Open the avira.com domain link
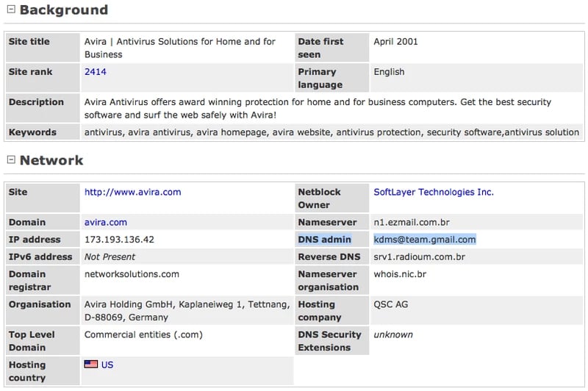This screenshot has width=588, height=391. click(106, 222)
